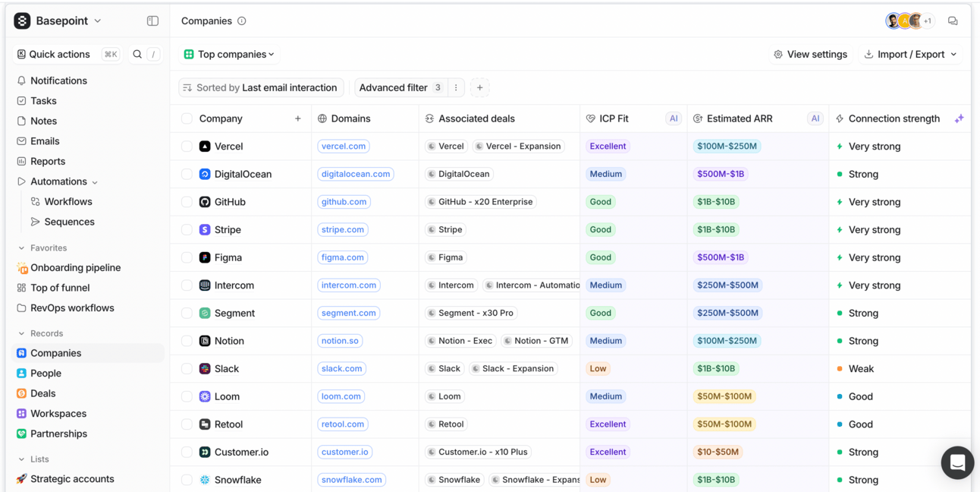Add column using plus next to Company
Screen dimensions: 980x492
click(298, 118)
